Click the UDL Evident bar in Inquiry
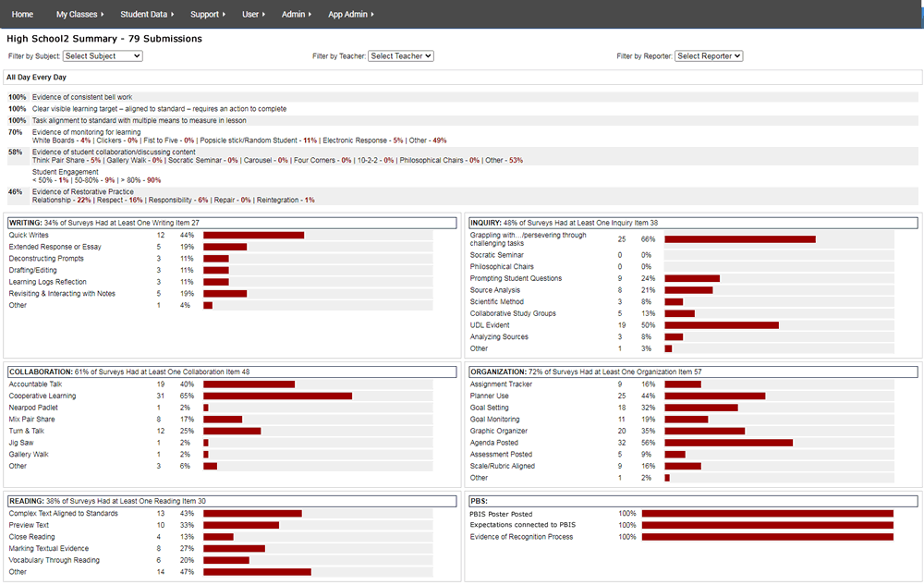Viewport: 924px width, 585px height. [721, 325]
